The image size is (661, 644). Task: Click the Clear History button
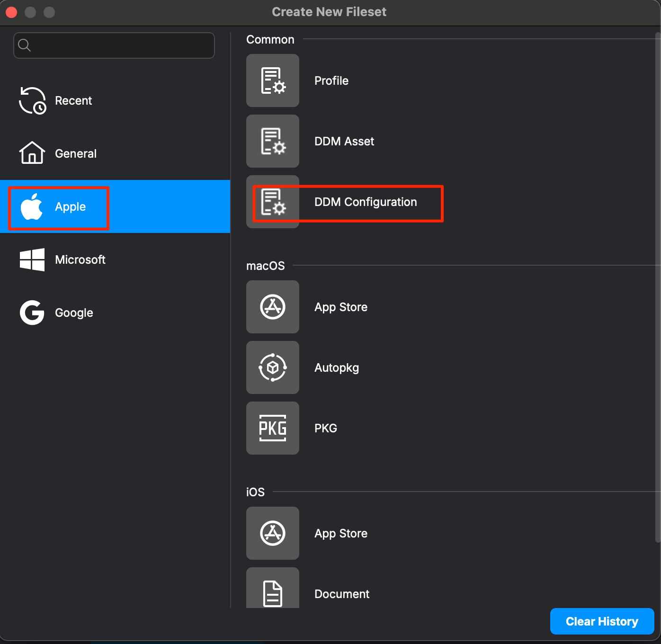coord(602,621)
